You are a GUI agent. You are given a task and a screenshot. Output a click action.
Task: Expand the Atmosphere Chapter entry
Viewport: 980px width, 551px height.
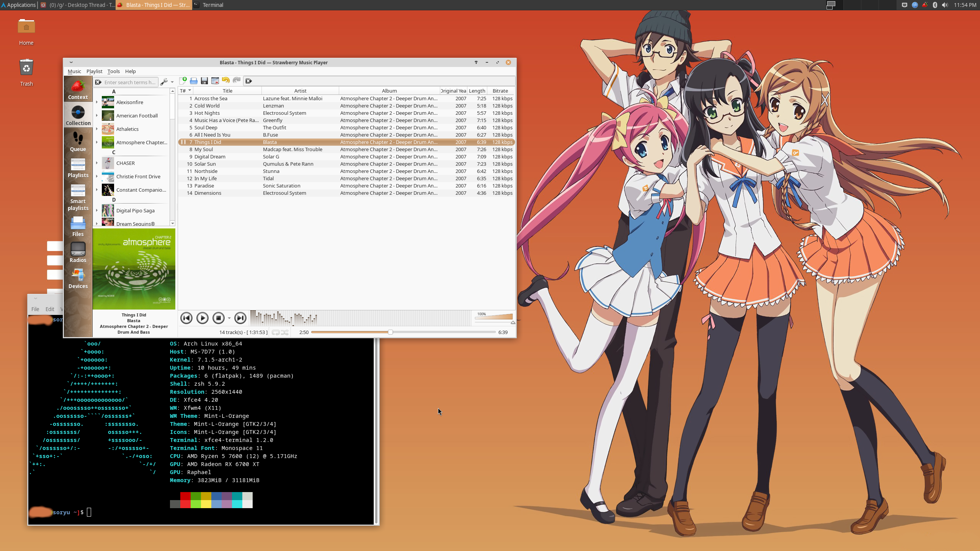97,142
